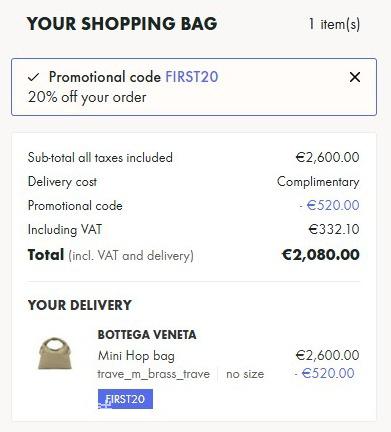Click the -€520.00 product discount amount
The width and height of the screenshot is (391, 432).
324,373
